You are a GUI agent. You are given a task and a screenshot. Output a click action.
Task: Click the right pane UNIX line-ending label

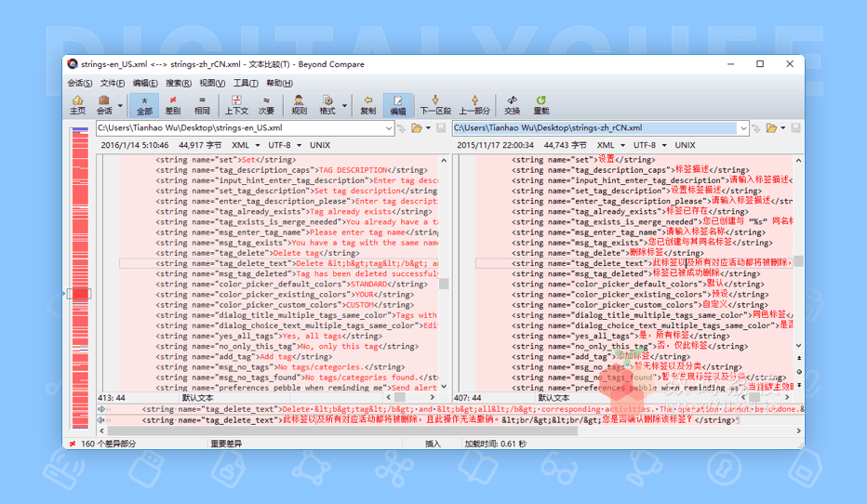(x=685, y=145)
